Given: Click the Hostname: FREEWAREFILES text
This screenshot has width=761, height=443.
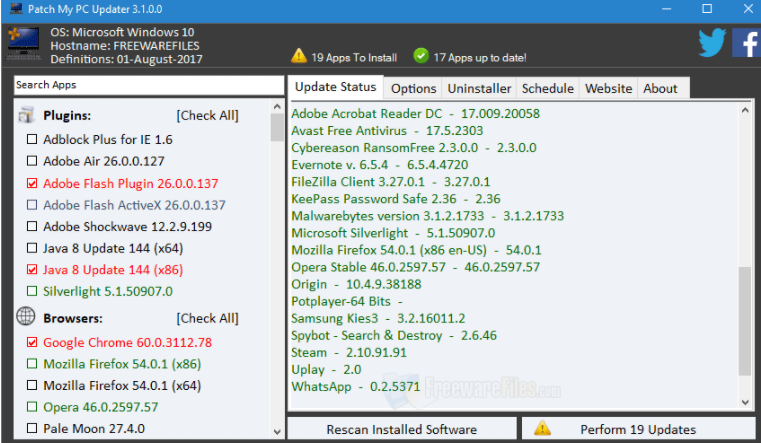Looking at the screenshot, I should coord(125,46).
